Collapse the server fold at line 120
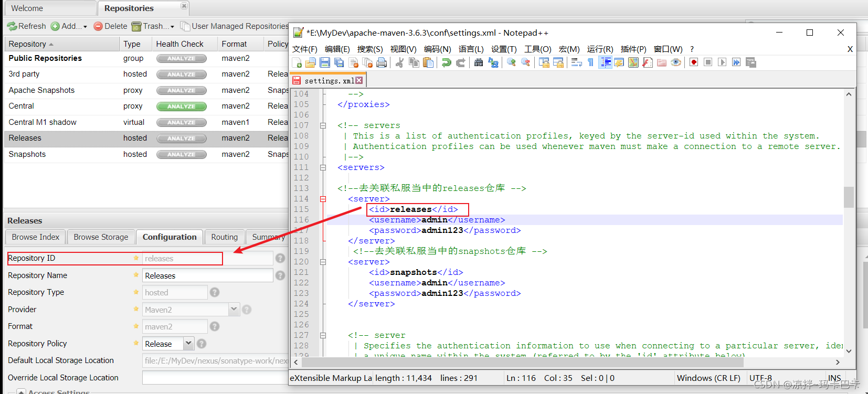 pyautogui.click(x=323, y=262)
